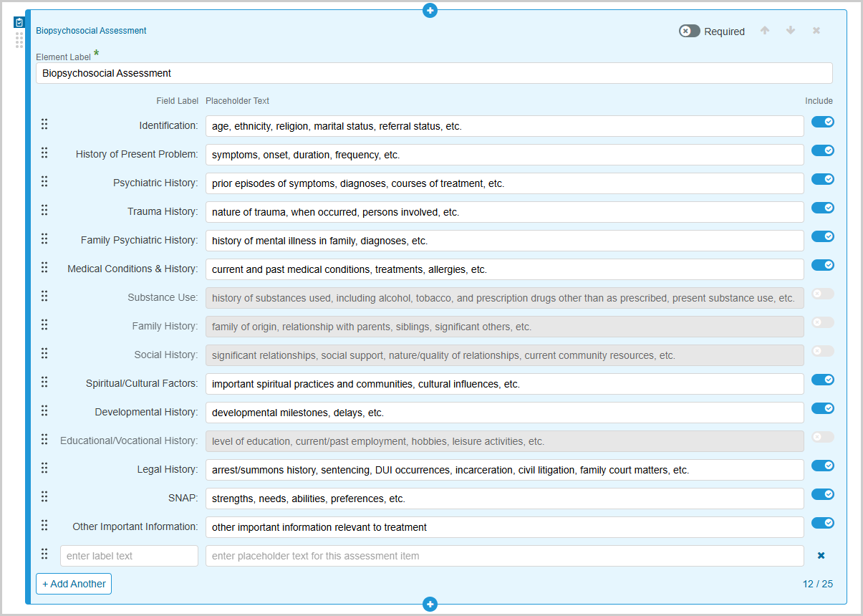Move element up with the up arrow

tap(765, 31)
